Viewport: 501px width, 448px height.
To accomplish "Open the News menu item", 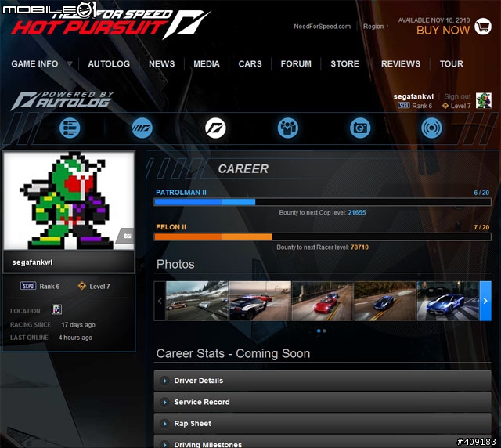I will pos(162,63).
